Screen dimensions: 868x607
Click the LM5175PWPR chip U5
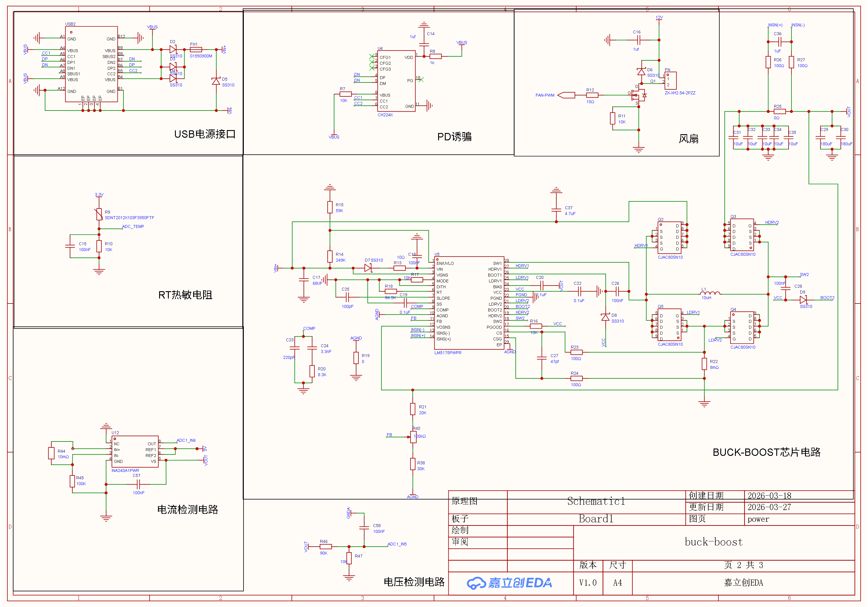469,302
